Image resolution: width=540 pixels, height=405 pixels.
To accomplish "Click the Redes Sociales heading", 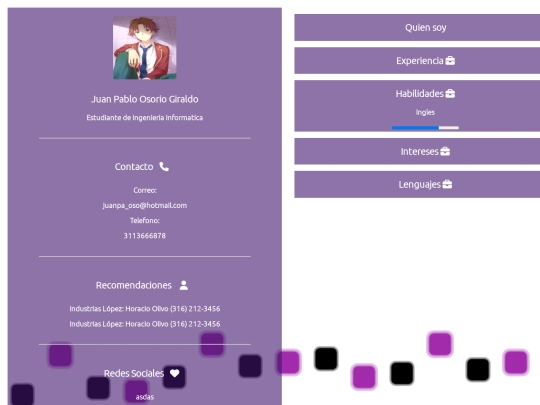I will [x=134, y=373].
